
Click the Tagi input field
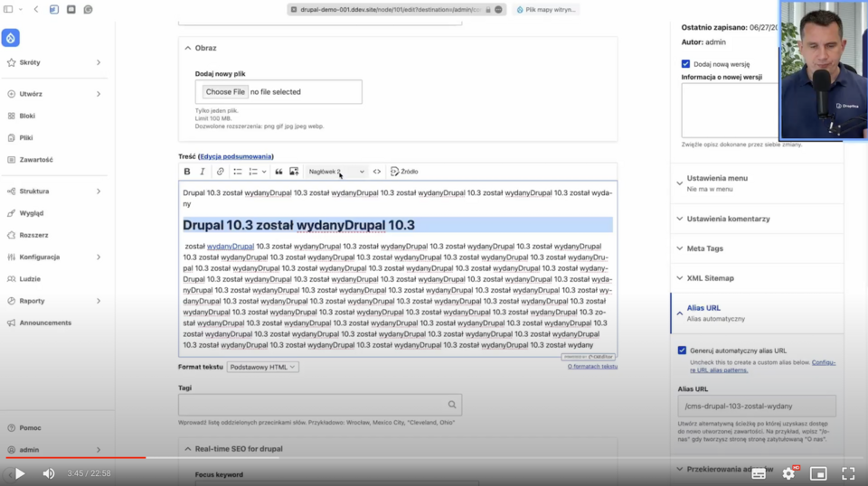320,405
